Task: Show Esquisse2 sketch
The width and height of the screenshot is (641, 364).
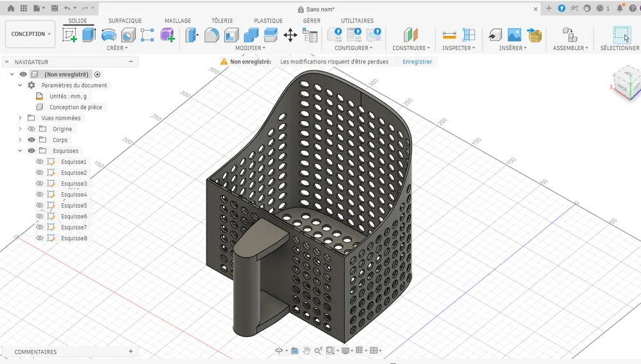Action: pos(40,172)
